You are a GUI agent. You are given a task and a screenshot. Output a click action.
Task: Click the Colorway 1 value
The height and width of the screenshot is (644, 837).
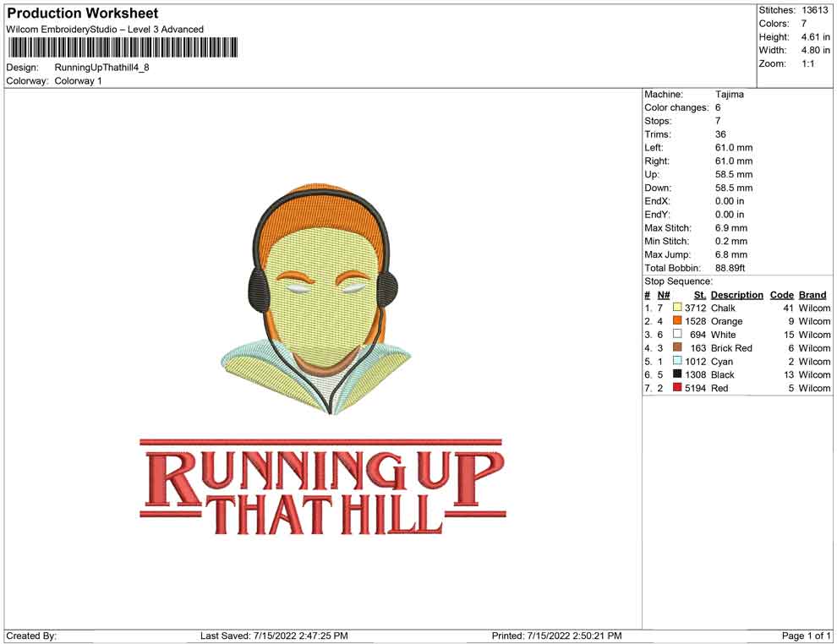click(x=78, y=81)
